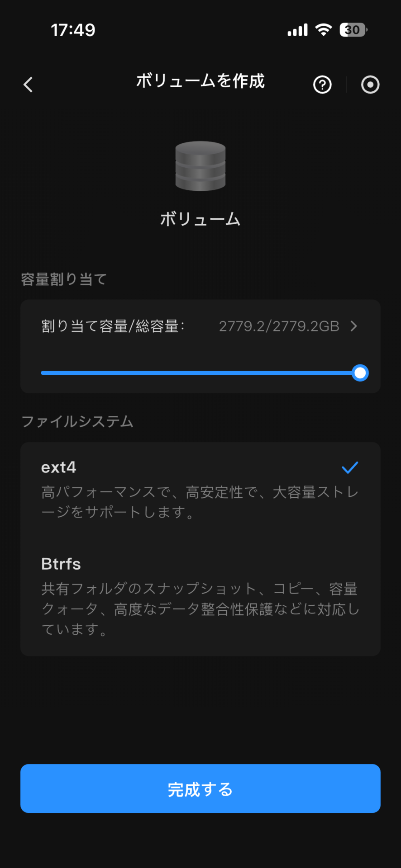Expand allocated capacity chevron arrow

click(354, 326)
